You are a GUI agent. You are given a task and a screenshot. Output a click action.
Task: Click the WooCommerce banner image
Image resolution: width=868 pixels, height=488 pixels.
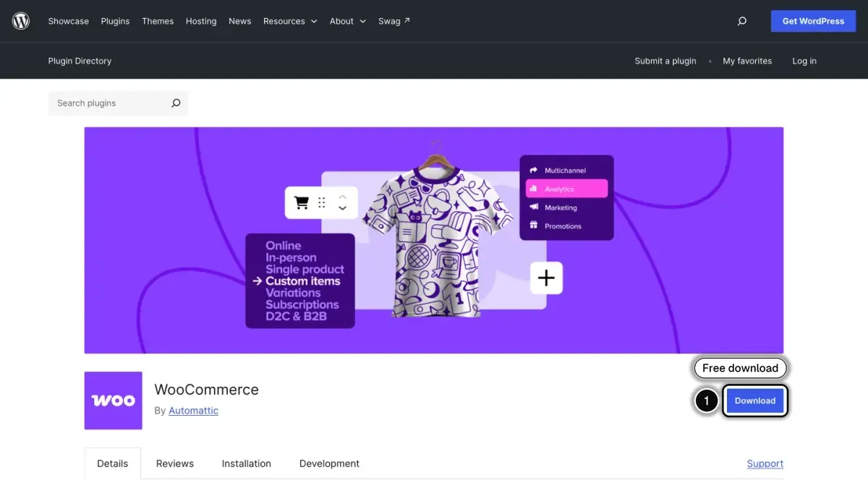click(x=434, y=240)
